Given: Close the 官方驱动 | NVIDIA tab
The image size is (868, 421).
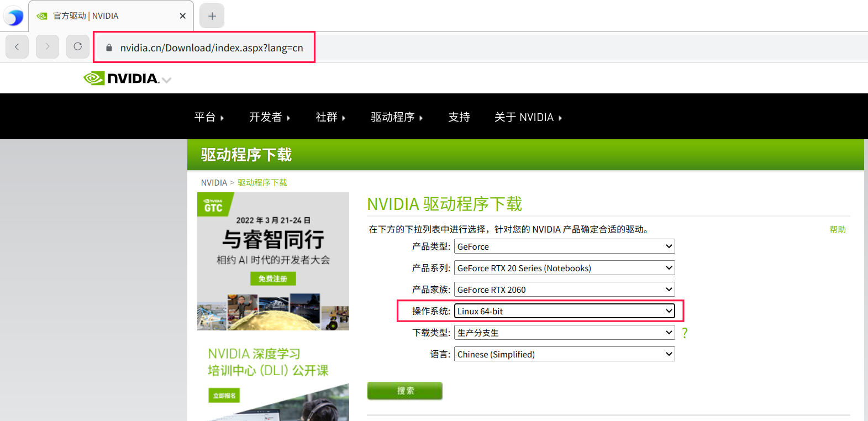Looking at the screenshot, I should pos(182,16).
